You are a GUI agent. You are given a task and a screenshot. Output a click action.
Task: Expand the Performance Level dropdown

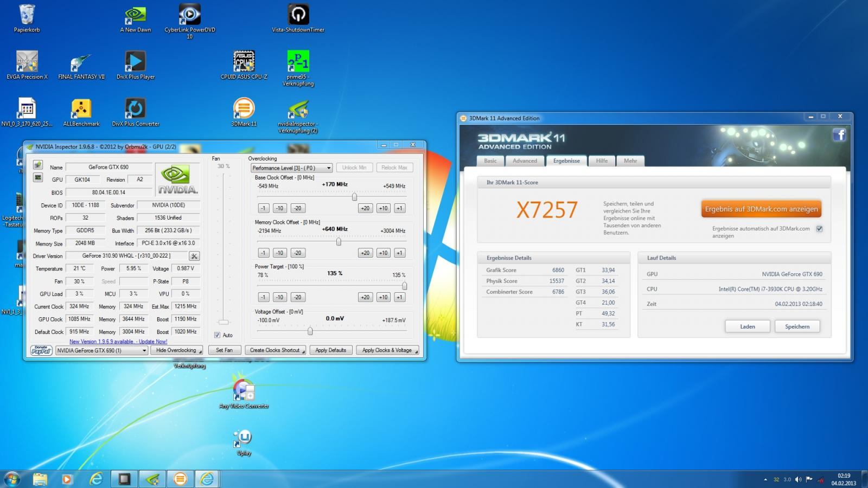point(291,168)
